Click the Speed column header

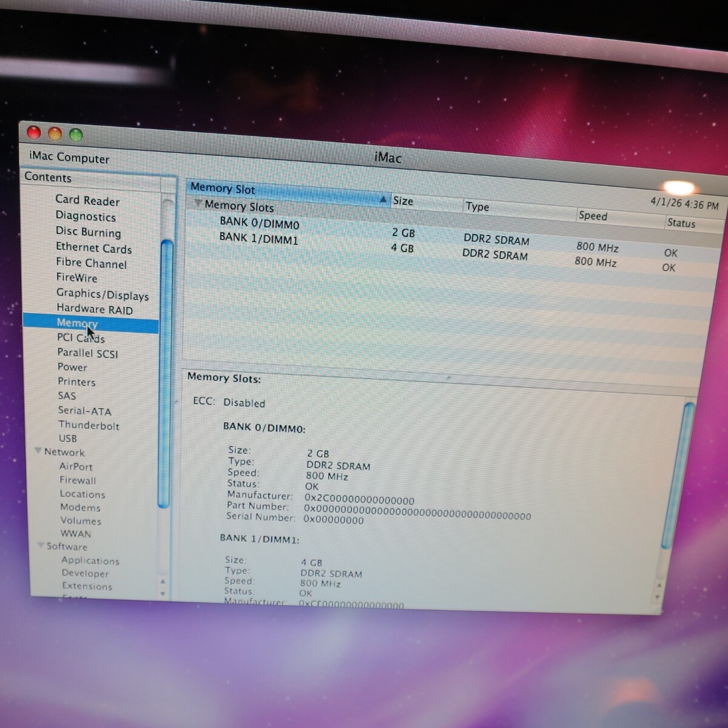[x=593, y=215]
